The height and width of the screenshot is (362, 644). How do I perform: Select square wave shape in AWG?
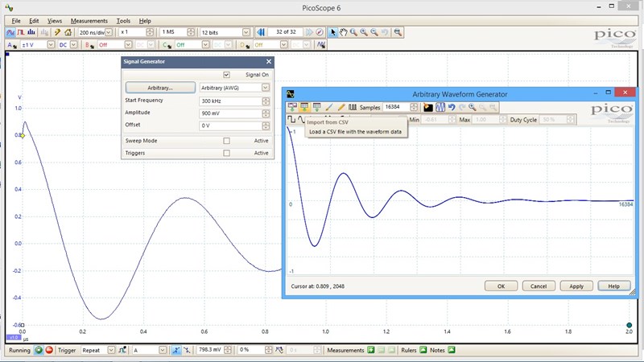click(291, 119)
